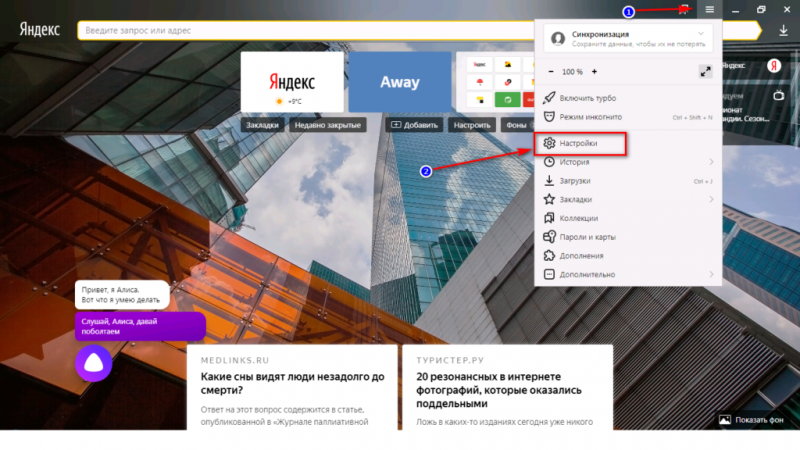
Task: Click the Закладки button under tiles
Action: coord(262,125)
